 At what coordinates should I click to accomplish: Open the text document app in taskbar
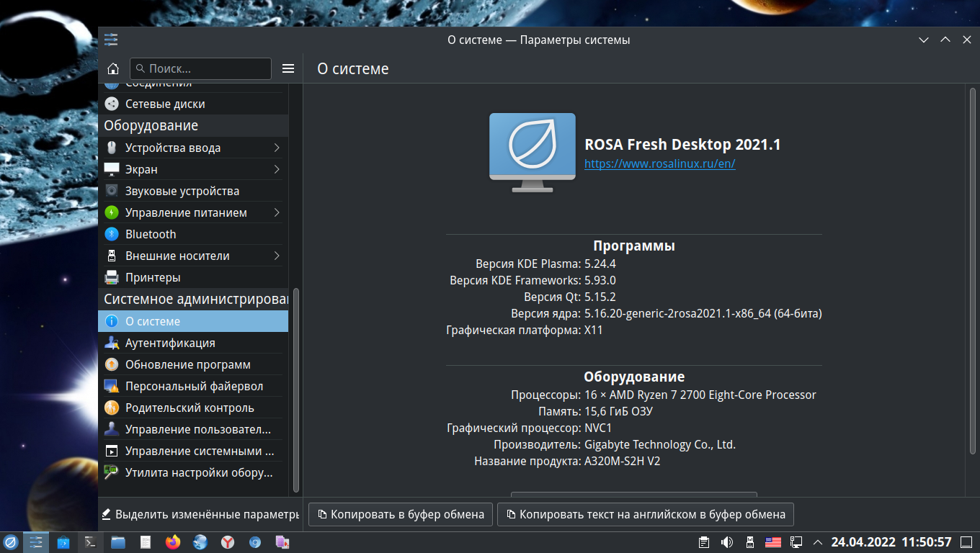(146, 541)
